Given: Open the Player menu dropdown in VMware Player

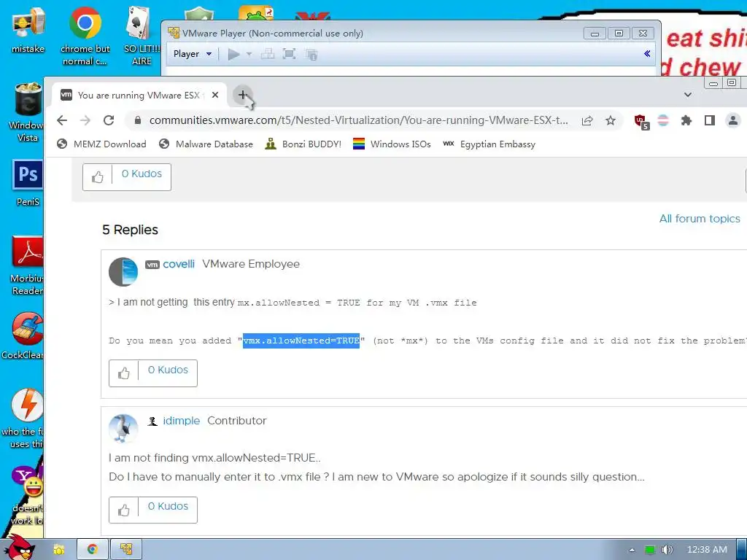Looking at the screenshot, I should click(x=193, y=54).
